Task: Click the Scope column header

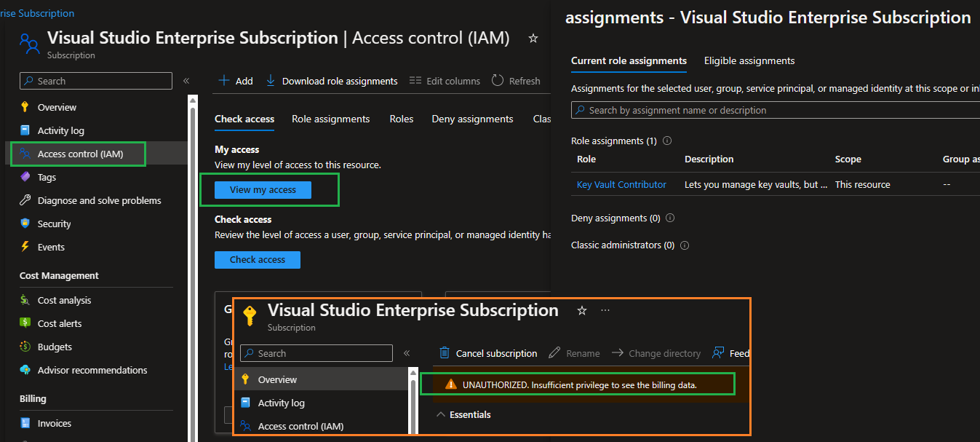Action: tap(848, 159)
